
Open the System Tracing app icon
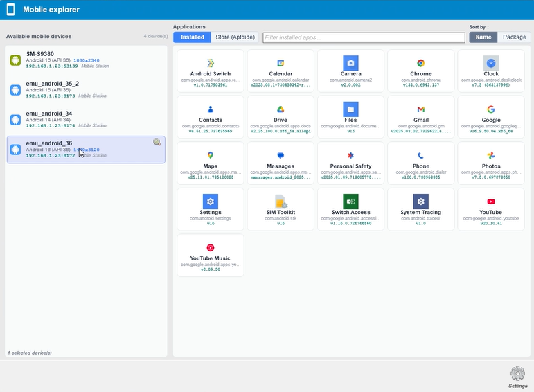click(421, 202)
